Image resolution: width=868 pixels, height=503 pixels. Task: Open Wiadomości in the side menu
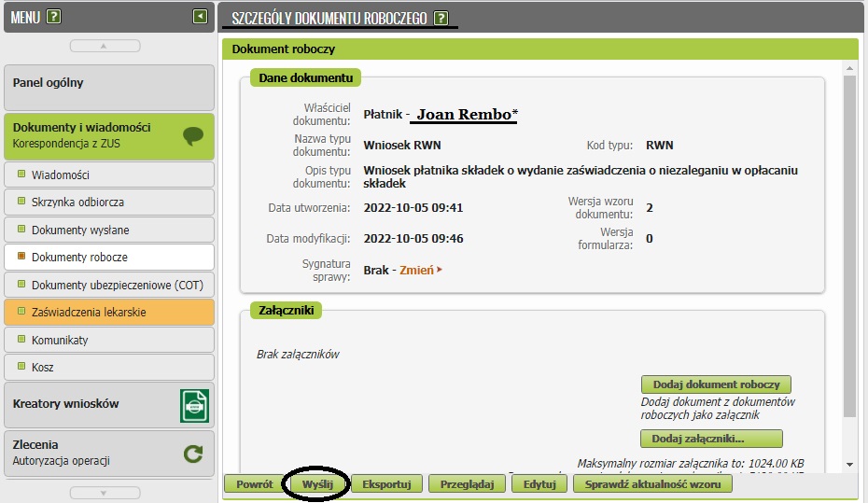(x=109, y=175)
